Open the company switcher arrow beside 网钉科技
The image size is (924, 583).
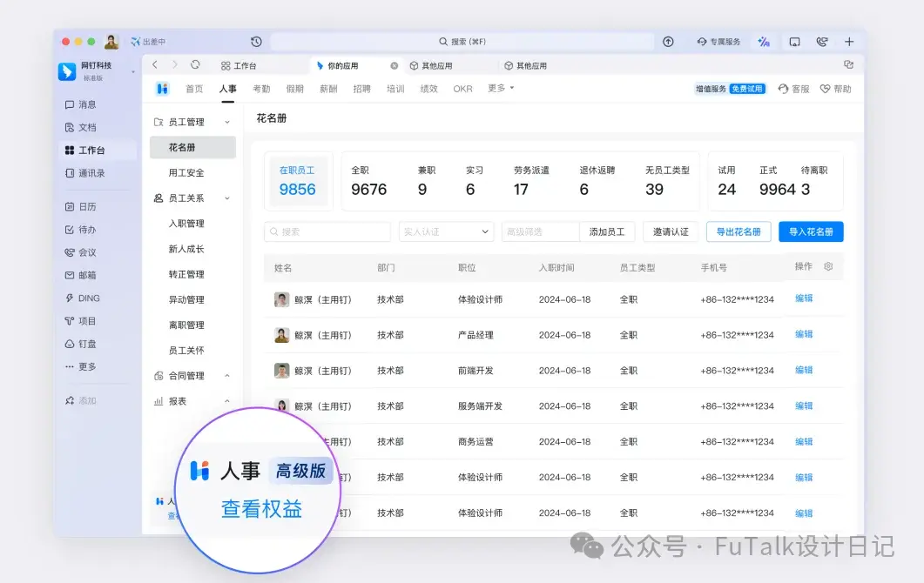[133, 72]
